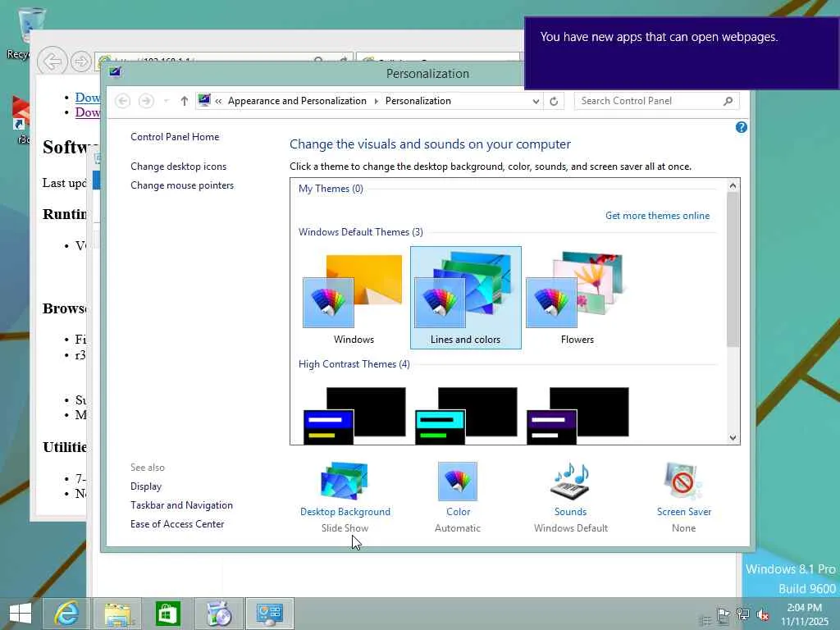Click the Control Panel taskbar button
The height and width of the screenshot is (630, 840).
[x=269, y=614]
